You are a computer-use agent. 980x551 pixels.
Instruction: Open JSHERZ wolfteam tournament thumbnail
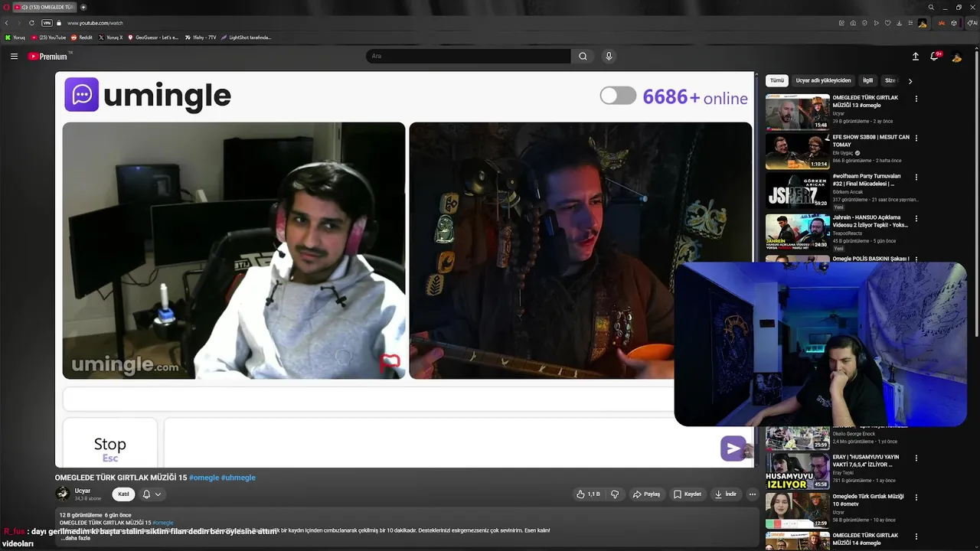798,190
